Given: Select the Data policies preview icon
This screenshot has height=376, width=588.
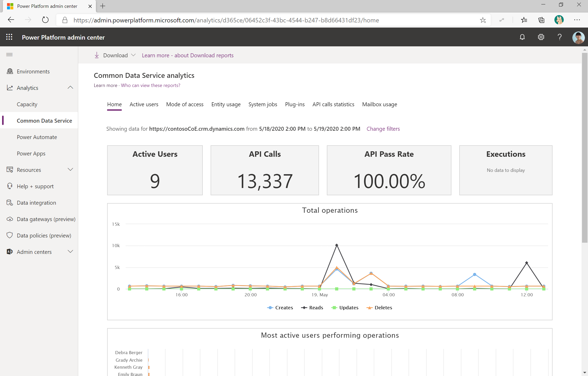Looking at the screenshot, I should 10,235.
